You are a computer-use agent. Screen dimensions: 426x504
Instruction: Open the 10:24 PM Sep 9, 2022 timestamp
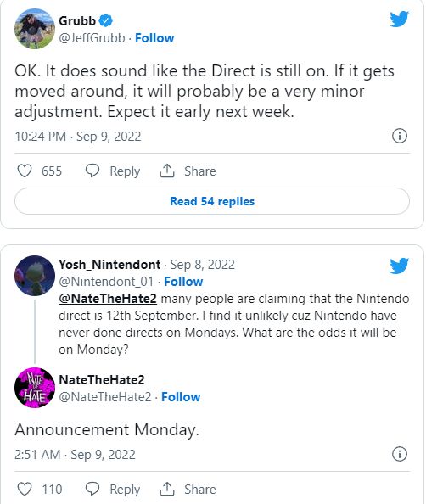point(78,137)
